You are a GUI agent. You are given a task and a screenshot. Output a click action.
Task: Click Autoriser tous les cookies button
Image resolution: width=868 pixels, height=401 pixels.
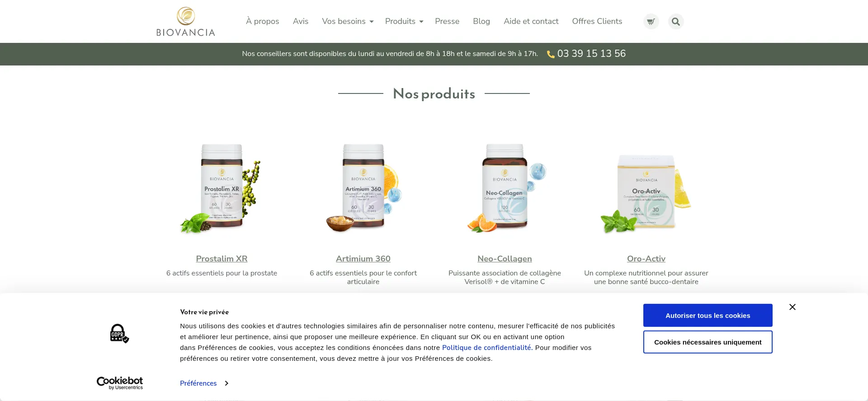click(708, 315)
